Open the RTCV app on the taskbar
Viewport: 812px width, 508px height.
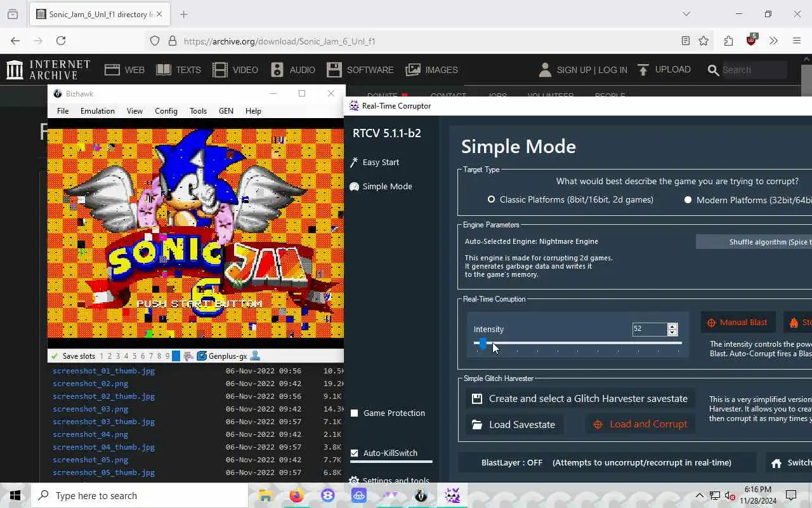(x=452, y=495)
